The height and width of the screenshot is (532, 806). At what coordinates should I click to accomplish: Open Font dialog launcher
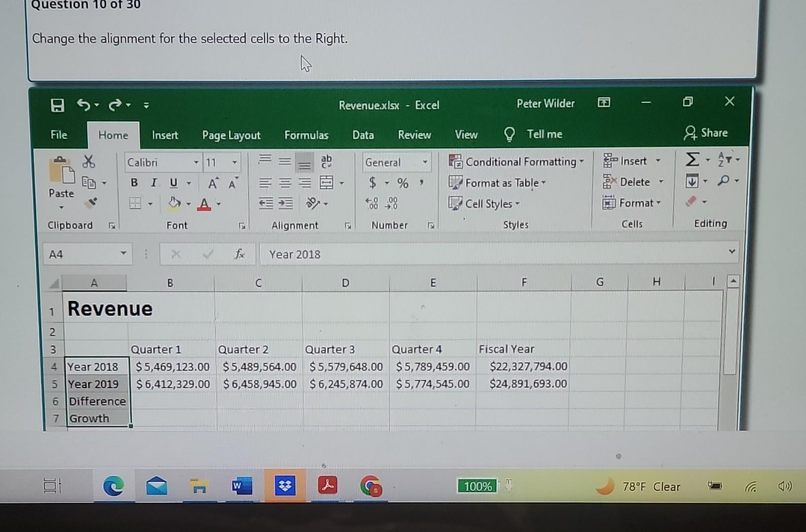242,226
